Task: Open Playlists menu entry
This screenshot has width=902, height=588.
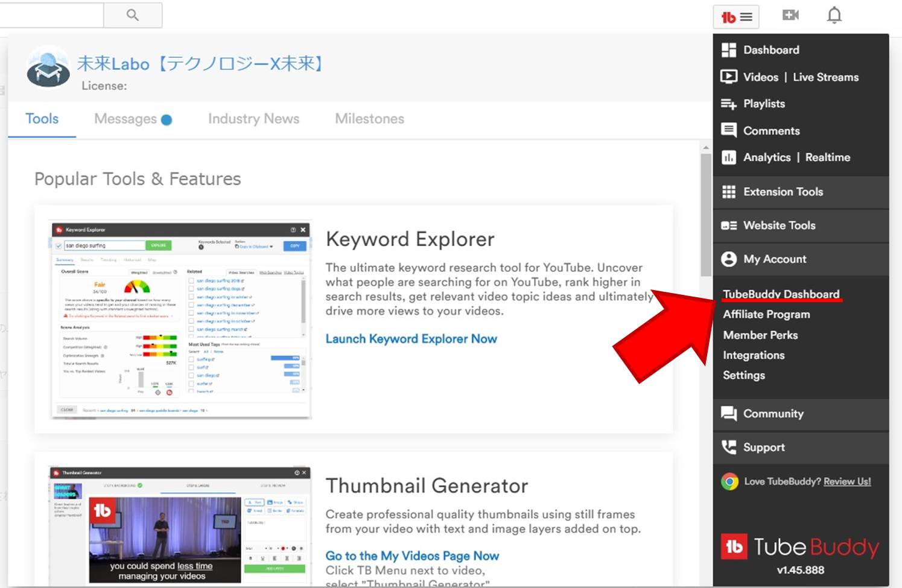Action: (764, 104)
